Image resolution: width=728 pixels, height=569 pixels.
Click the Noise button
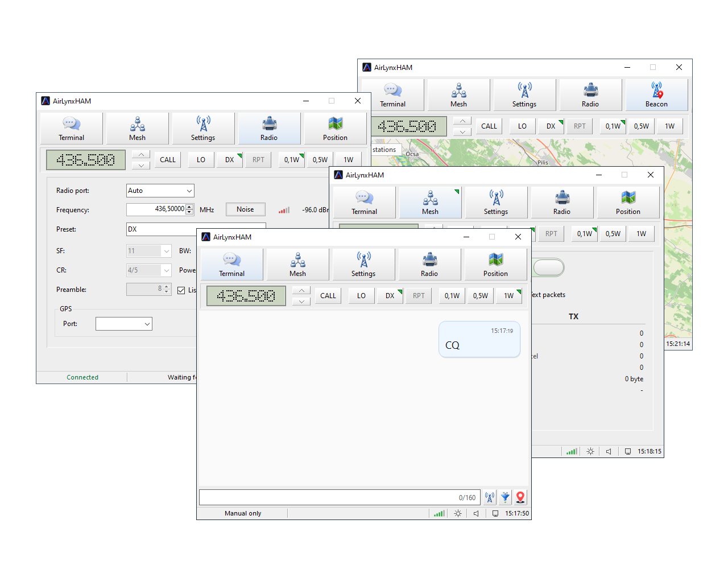pyautogui.click(x=245, y=209)
